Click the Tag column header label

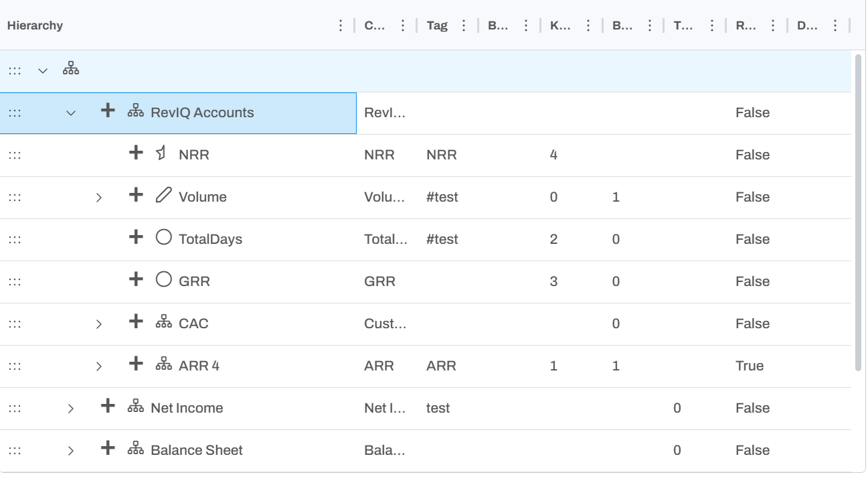tap(436, 25)
